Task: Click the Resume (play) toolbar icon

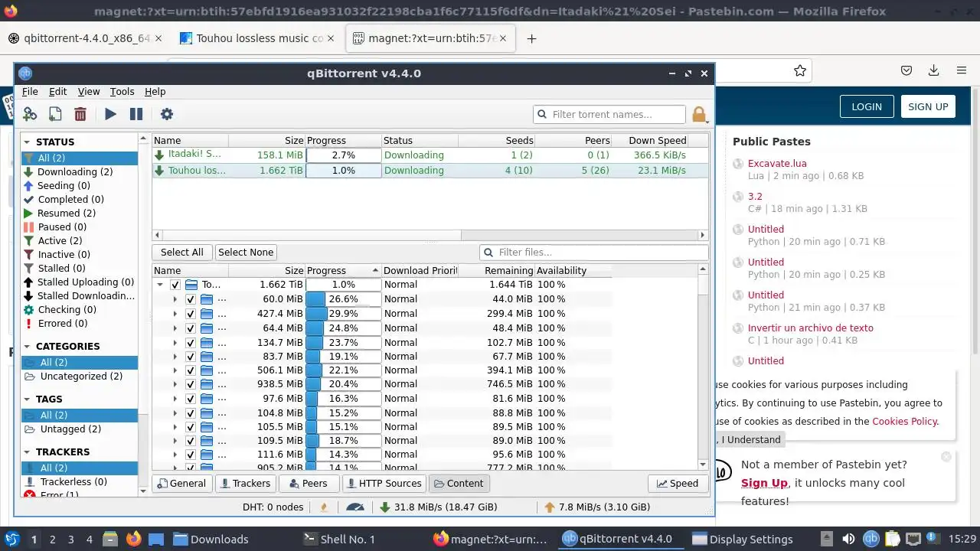Action: tap(110, 114)
